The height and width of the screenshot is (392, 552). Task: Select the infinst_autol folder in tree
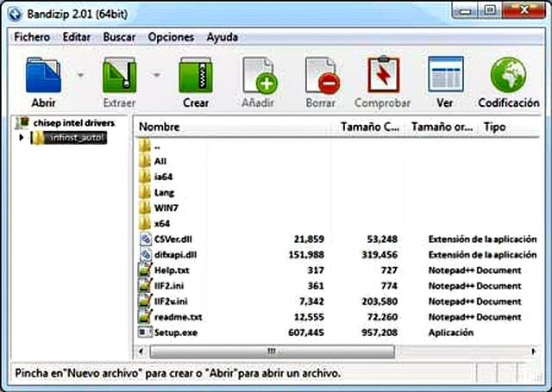pos(69,138)
